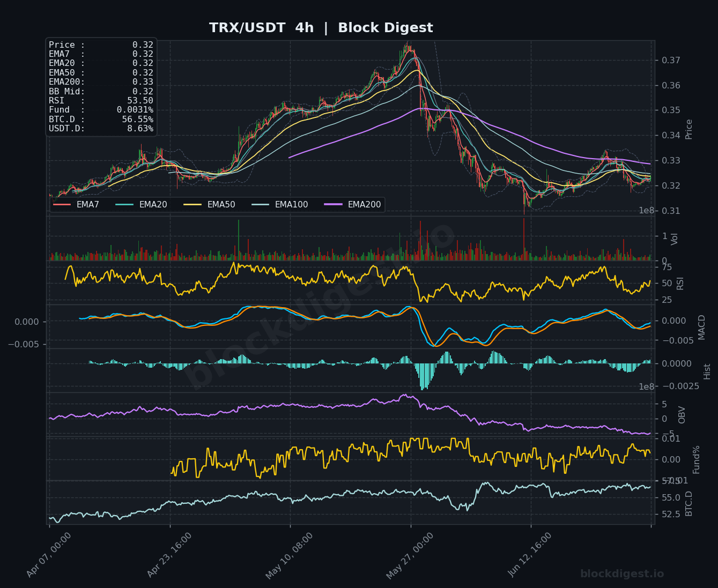The width and height of the screenshot is (718, 588).
Task: Click the Jun 12, 16:00 date label
Action: 530,556
